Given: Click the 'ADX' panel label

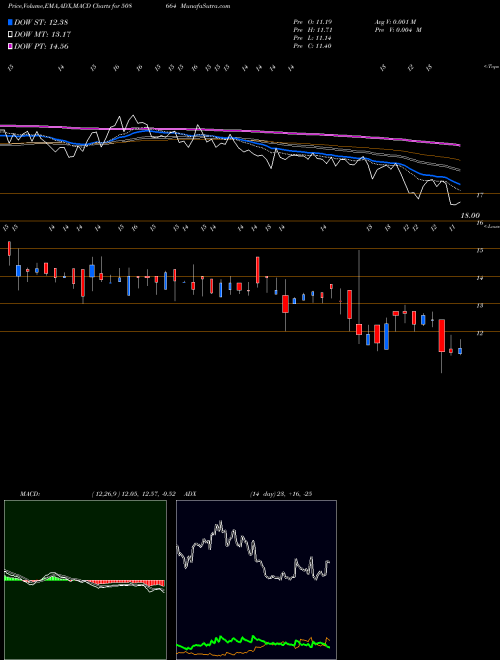Looking at the screenshot, I should click(x=190, y=494).
